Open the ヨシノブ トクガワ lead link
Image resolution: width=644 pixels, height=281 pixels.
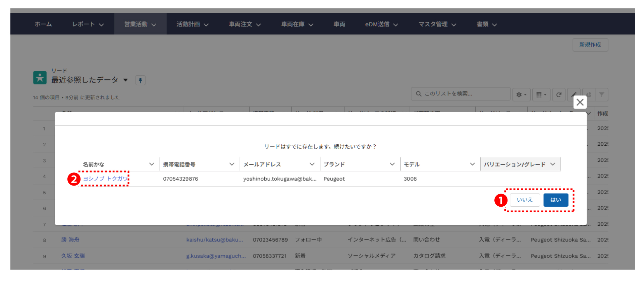click(x=105, y=179)
